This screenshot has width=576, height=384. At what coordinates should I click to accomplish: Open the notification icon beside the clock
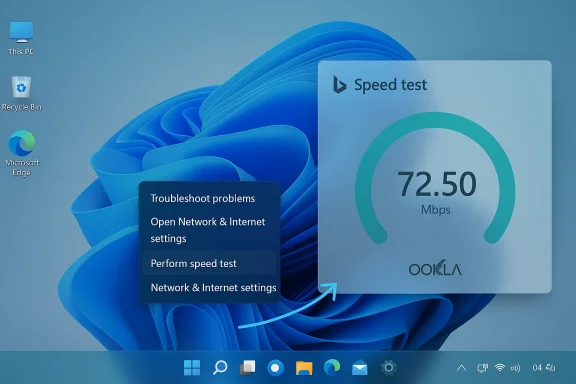551,367
